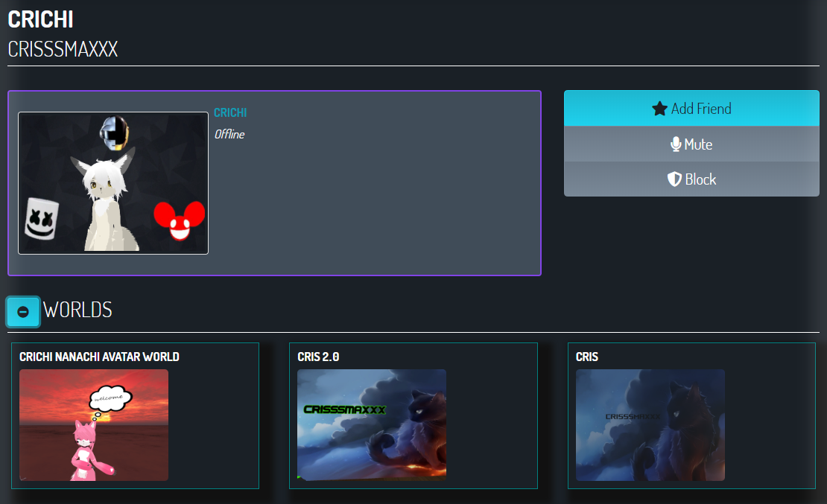Open the CRICHI NANACHI AVATAR WORLD title
Viewport: 827px width, 504px height.
pyautogui.click(x=99, y=357)
